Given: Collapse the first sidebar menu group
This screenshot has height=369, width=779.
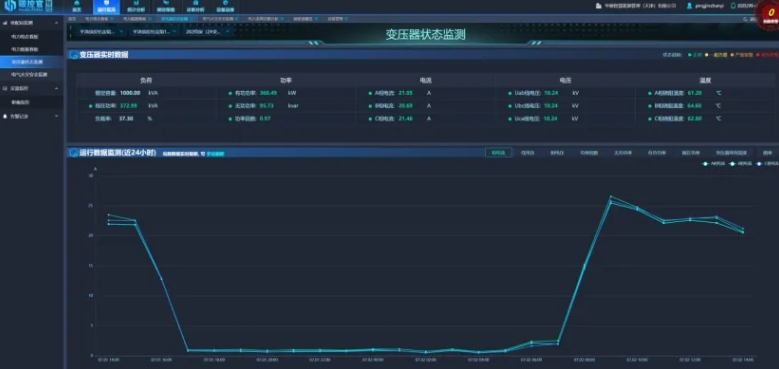Looking at the screenshot, I should point(32,23).
